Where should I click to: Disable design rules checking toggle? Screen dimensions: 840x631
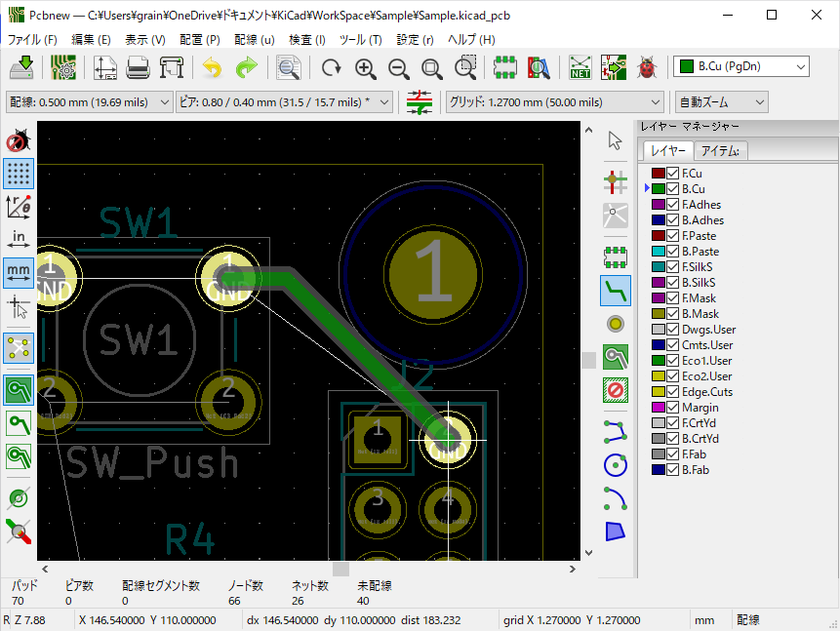click(19, 140)
